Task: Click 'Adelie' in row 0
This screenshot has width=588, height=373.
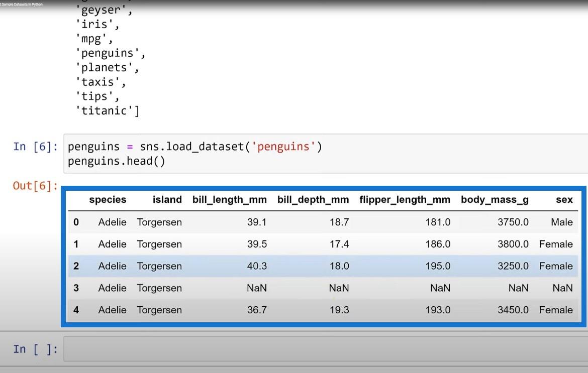Action: [x=112, y=222]
